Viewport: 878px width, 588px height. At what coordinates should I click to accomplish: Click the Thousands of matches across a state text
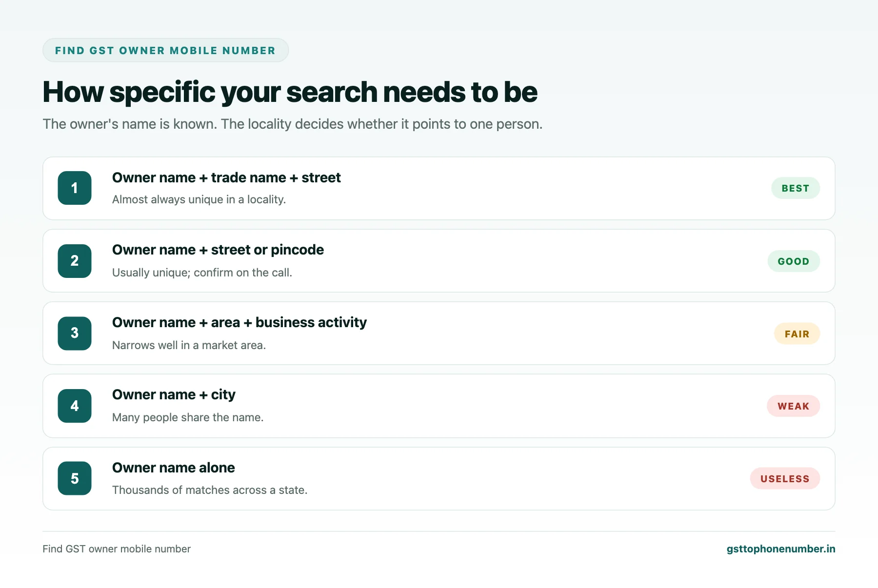tap(210, 490)
